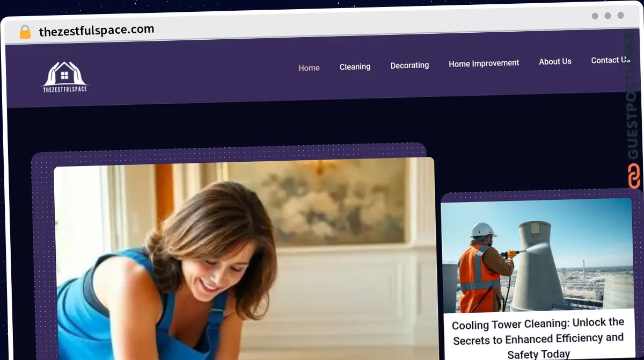Open the Cleaning menu item
The image size is (644, 360).
(355, 67)
